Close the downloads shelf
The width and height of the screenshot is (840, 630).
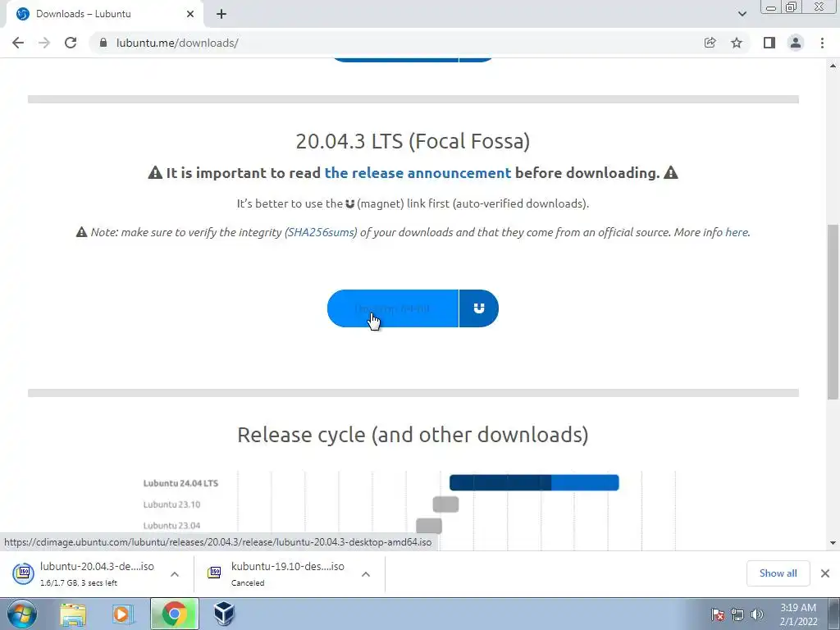click(x=825, y=573)
